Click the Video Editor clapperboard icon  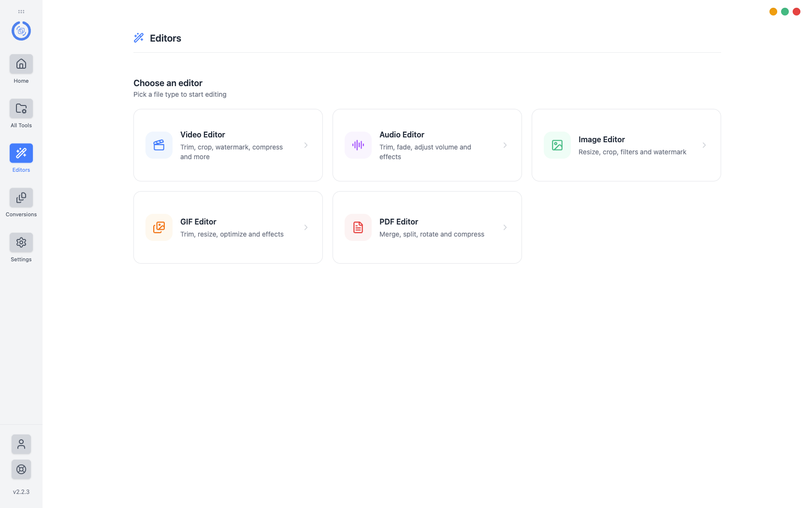click(x=159, y=145)
